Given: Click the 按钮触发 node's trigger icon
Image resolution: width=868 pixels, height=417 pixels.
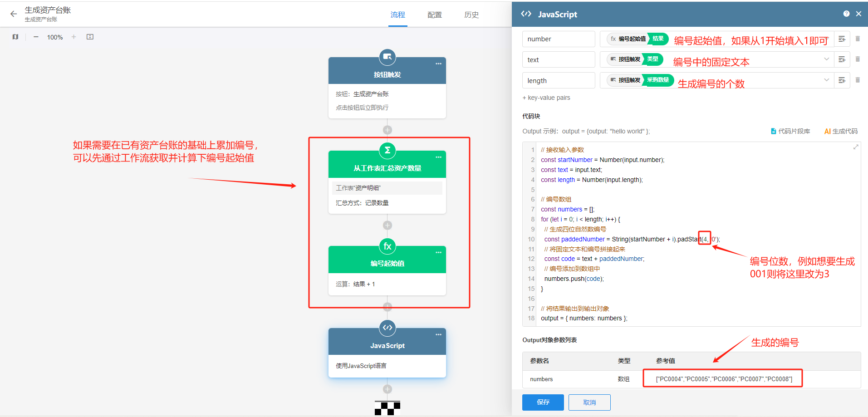Looking at the screenshot, I should click(387, 57).
